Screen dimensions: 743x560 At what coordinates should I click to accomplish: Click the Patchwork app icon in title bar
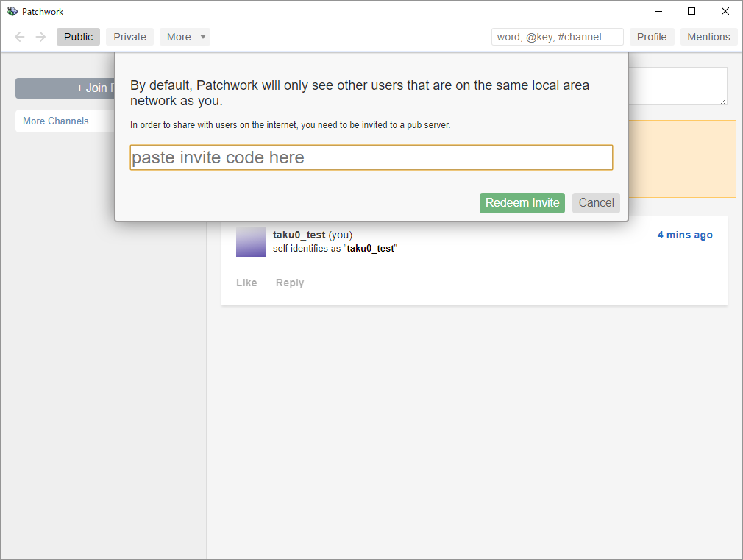(x=13, y=11)
